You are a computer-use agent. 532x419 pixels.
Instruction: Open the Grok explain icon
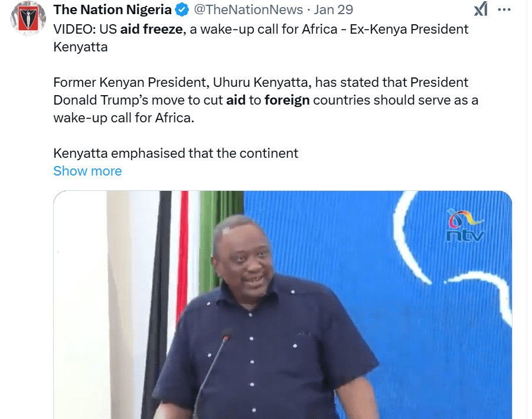(481, 9)
